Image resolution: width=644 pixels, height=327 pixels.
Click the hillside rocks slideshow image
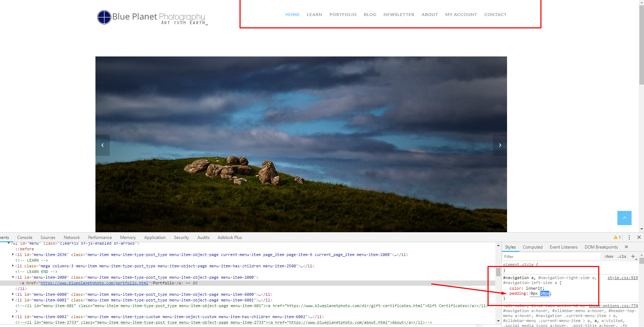(301, 144)
